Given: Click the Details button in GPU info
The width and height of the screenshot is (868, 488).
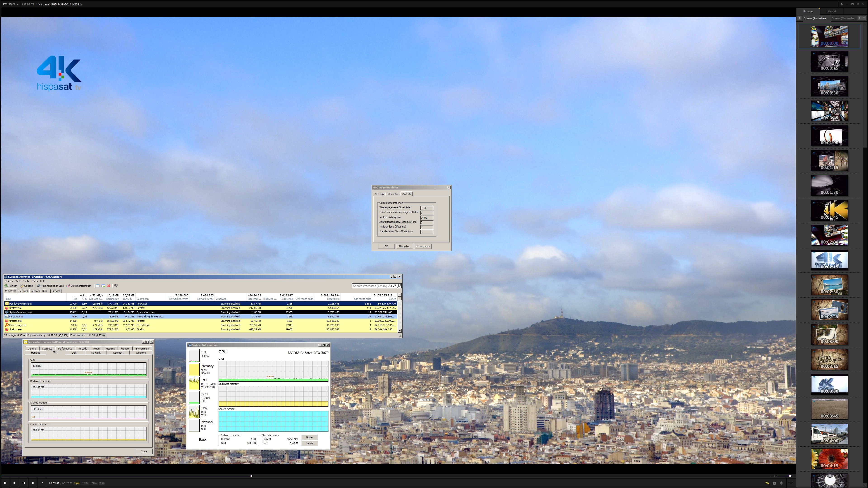Looking at the screenshot, I should (309, 443).
